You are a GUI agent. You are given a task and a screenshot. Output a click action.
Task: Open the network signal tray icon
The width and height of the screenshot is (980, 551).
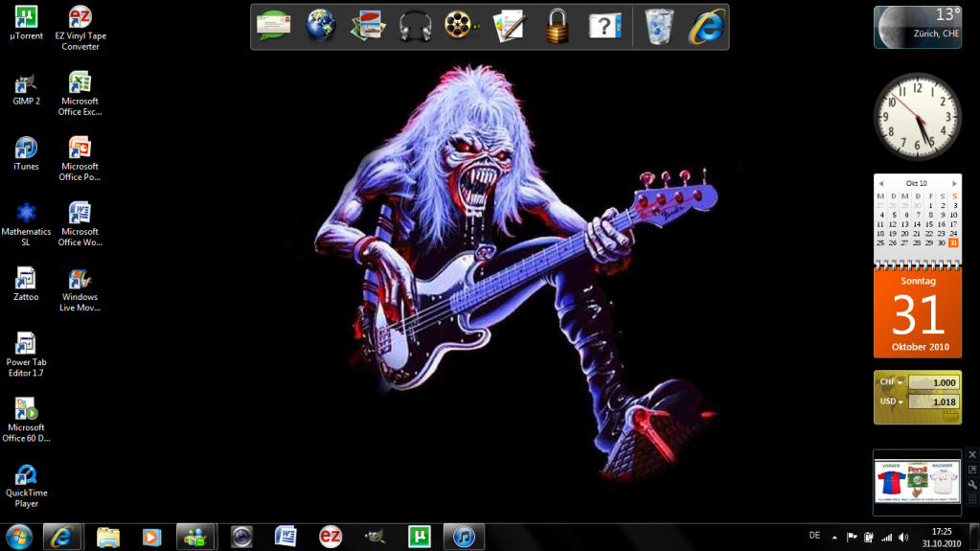[x=886, y=538]
